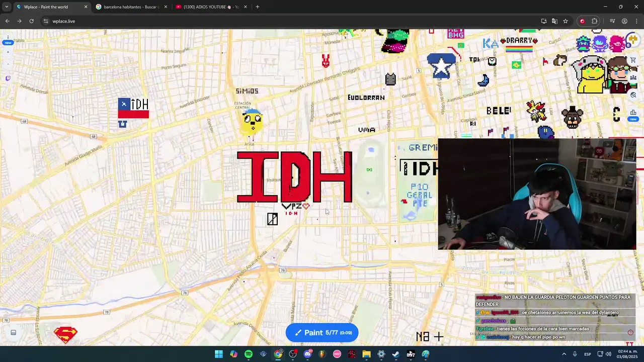Click the streamer webcam overlay
The width and height of the screenshot is (644, 362).
537,194
